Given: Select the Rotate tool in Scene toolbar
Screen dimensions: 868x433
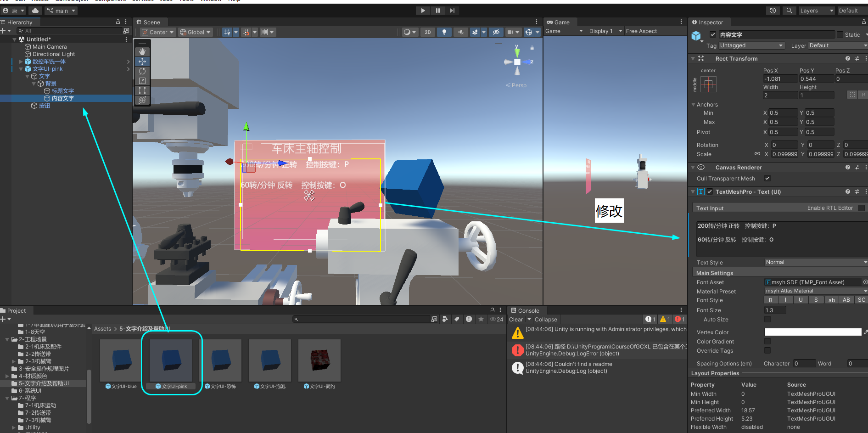Looking at the screenshot, I should 142,71.
